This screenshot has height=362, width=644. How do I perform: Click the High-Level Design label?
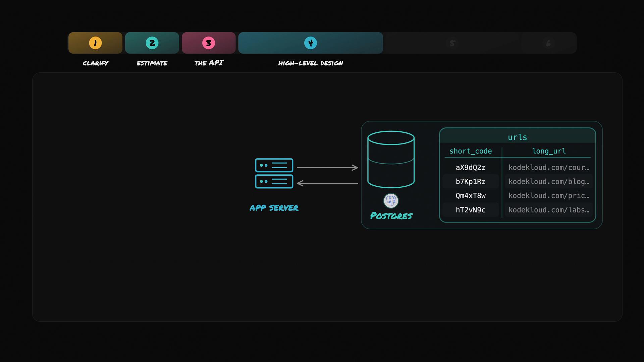pos(311,63)
